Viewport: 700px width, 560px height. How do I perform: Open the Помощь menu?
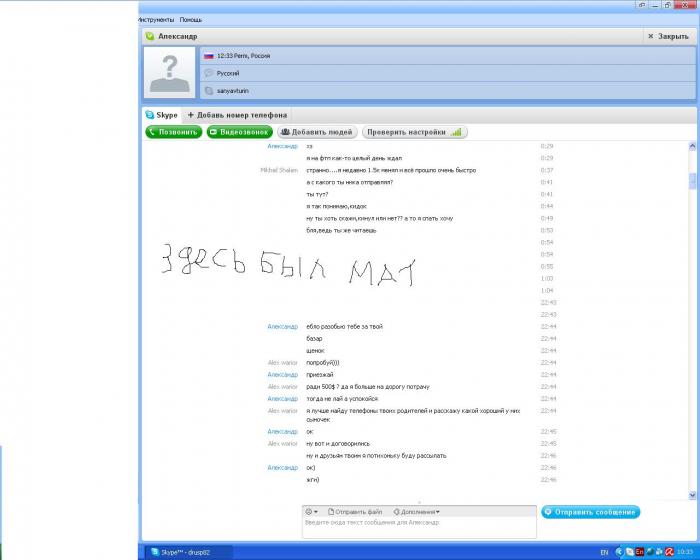click(191, 20)
